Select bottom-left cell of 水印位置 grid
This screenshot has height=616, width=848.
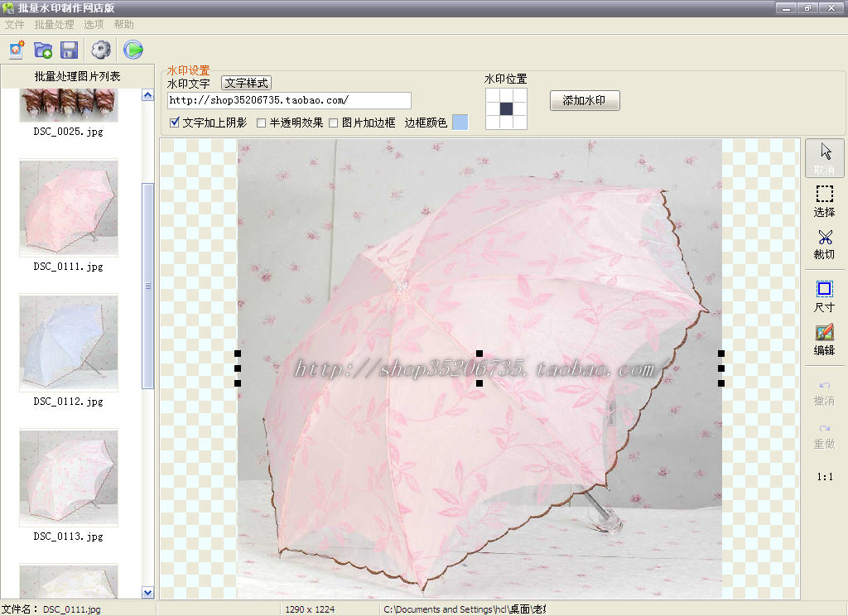click(493, 123)
